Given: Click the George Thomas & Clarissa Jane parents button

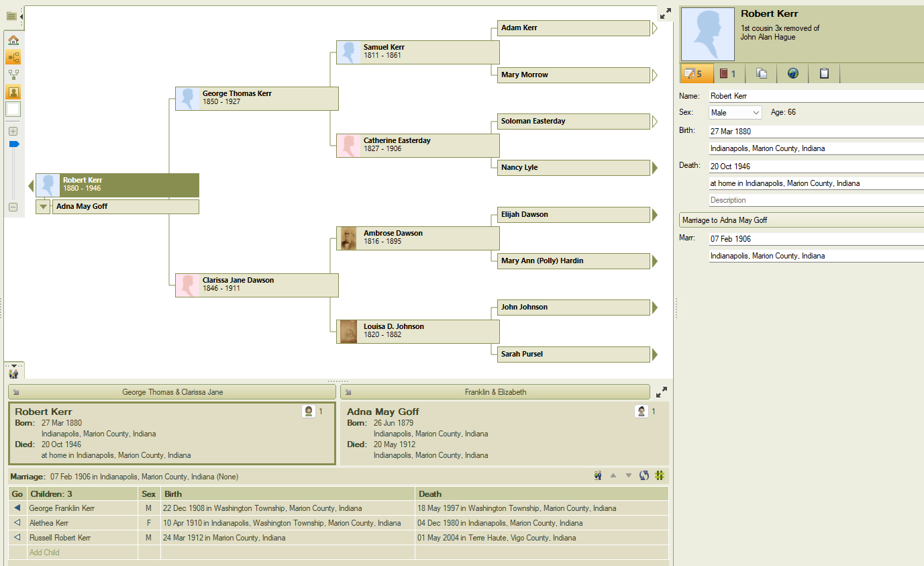Looking at the screenshot, I should point(172,392).
